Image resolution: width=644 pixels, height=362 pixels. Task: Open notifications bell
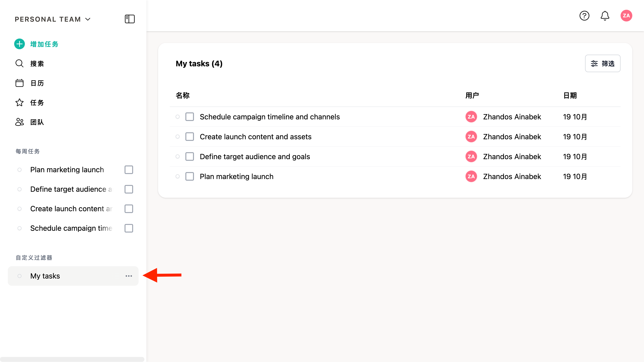605,16
